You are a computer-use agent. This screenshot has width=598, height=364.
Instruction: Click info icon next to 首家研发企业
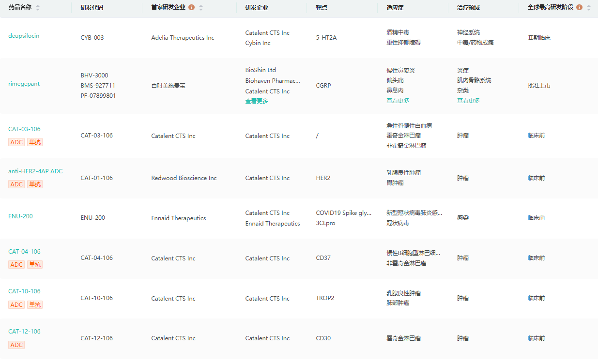coord(192,8)
